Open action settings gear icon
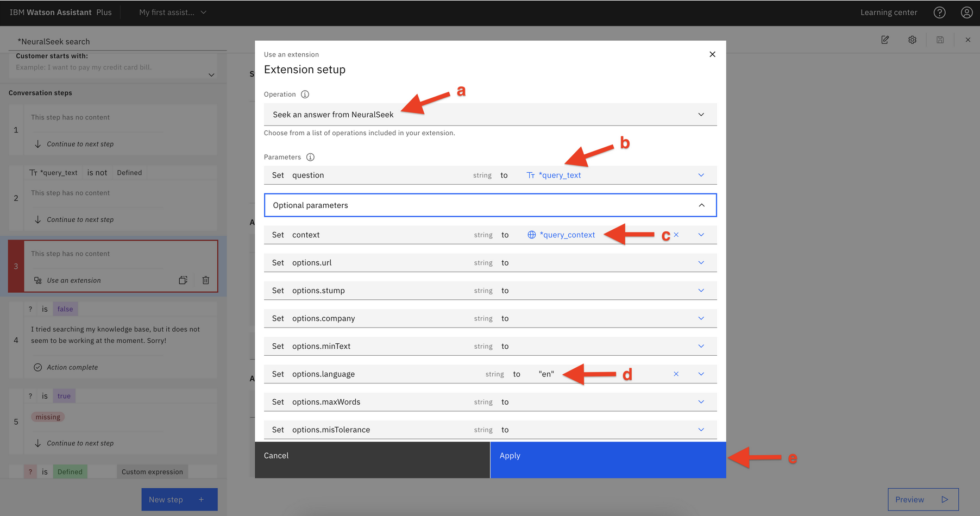 pyautogui.click(x=912, y=40)
